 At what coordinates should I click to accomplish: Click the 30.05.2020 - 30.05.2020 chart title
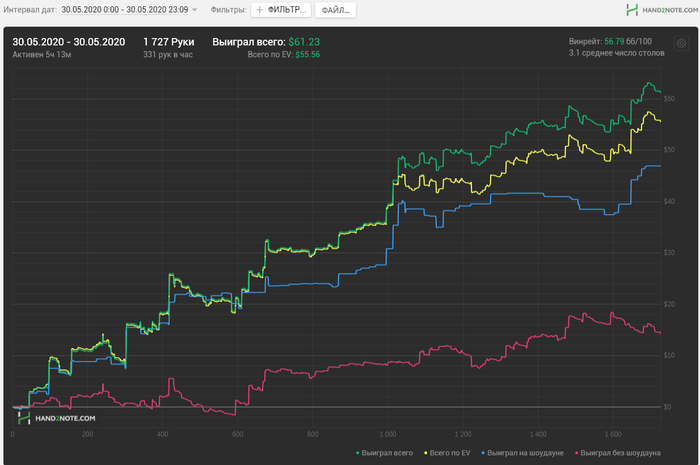pos(69,42)
